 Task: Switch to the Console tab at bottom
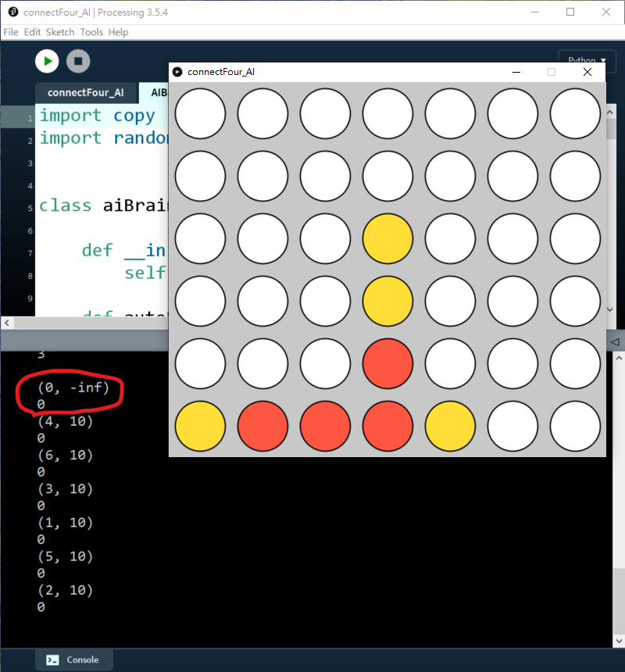click(x=74, y=659)
